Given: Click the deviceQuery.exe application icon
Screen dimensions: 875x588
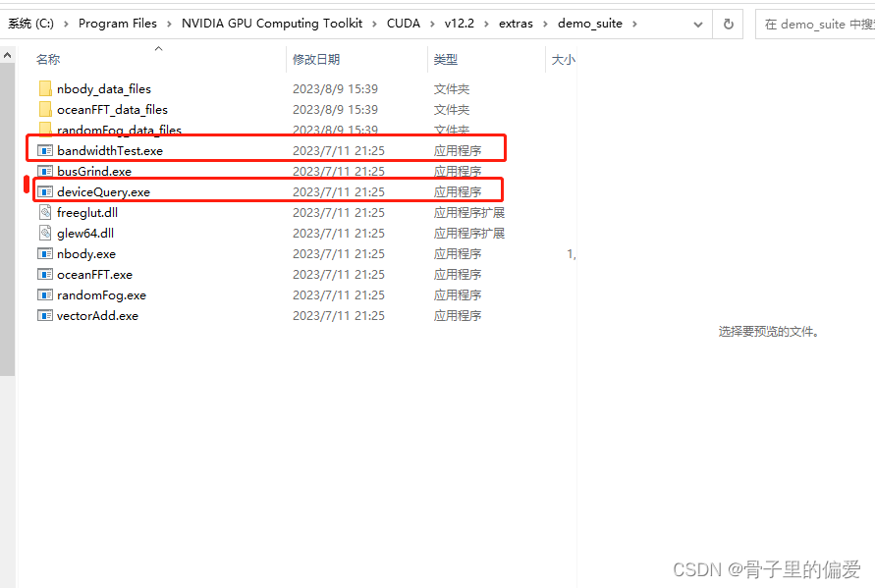Looking at the screenshot, I should (x=45, y=191).
